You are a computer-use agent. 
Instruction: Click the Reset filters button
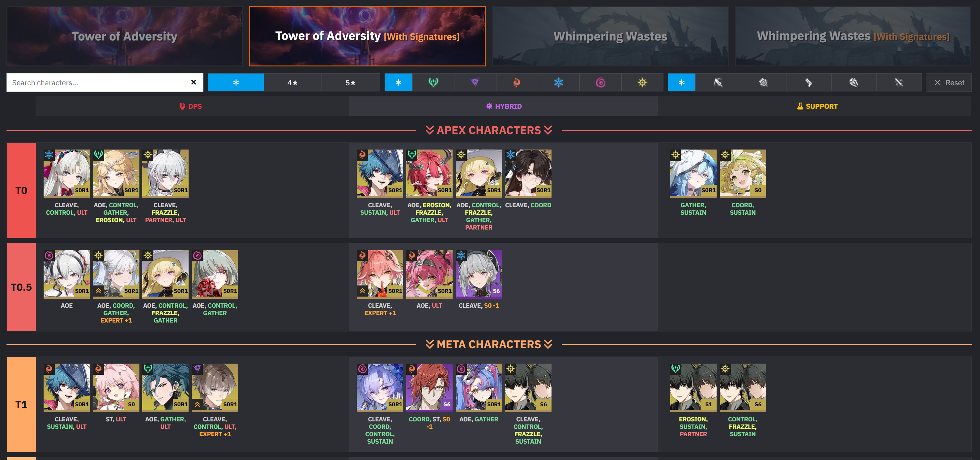click(x=949, y=82)
